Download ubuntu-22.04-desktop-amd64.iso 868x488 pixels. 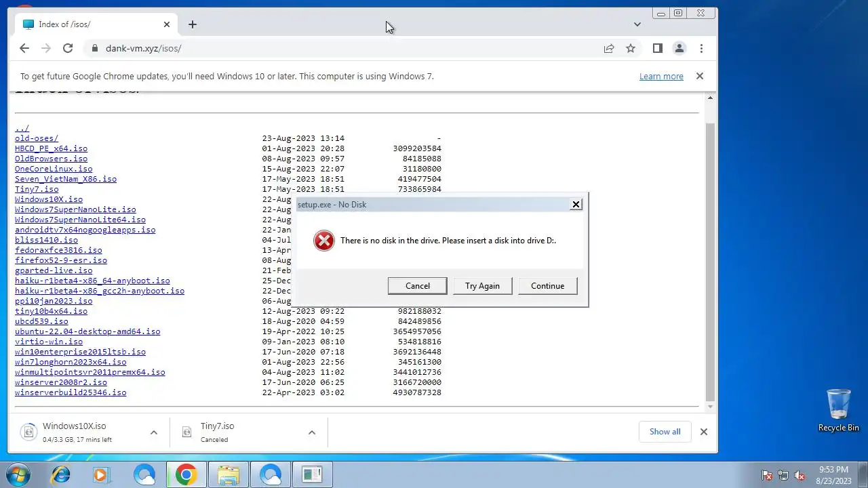pyautogui.click(x=87, y=331)
